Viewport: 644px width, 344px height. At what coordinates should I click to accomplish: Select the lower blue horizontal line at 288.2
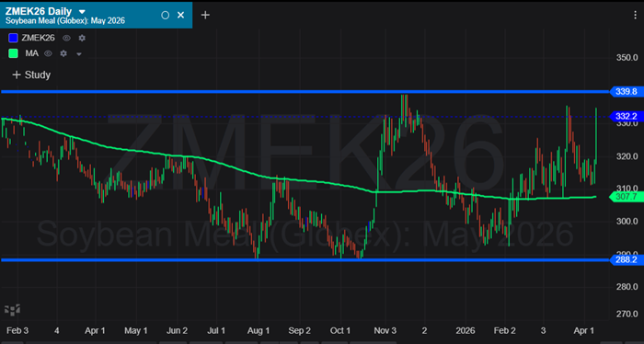[305, 260]
